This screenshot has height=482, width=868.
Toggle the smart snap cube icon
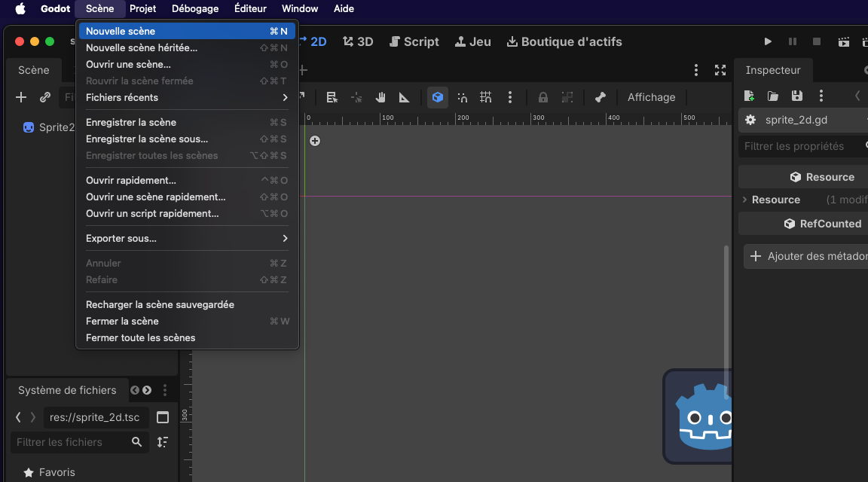[437, 97]
